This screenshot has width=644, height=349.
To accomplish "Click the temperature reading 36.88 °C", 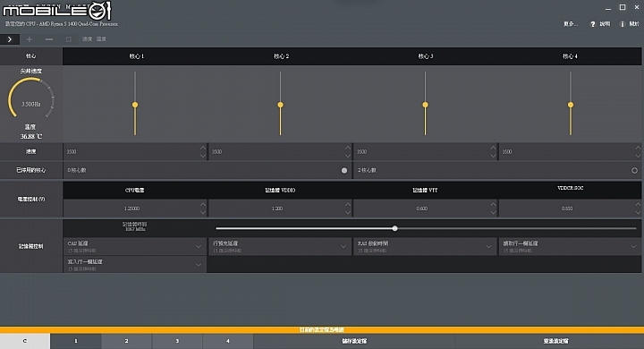I will [x=30, y=137].
